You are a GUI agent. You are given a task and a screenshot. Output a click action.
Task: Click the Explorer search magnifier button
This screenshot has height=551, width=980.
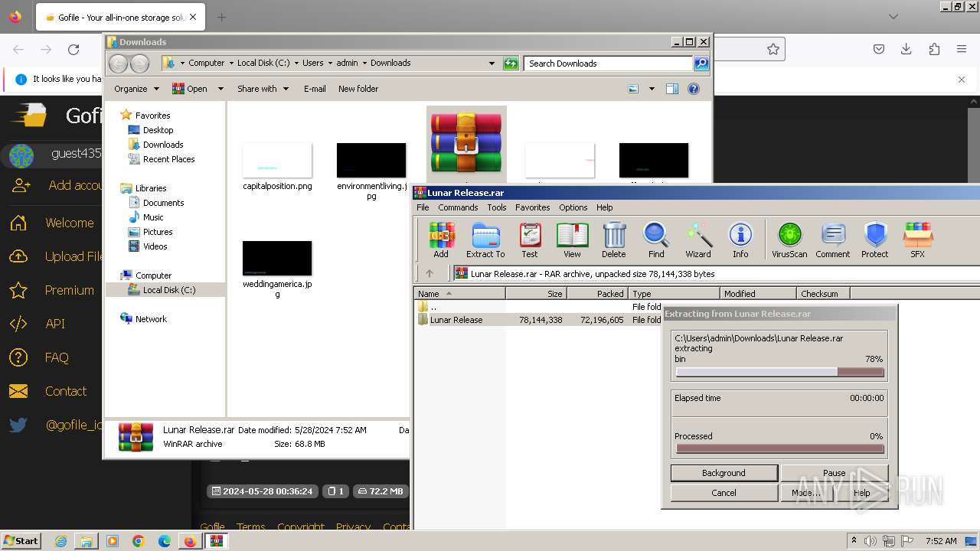[x=701, y=64]
